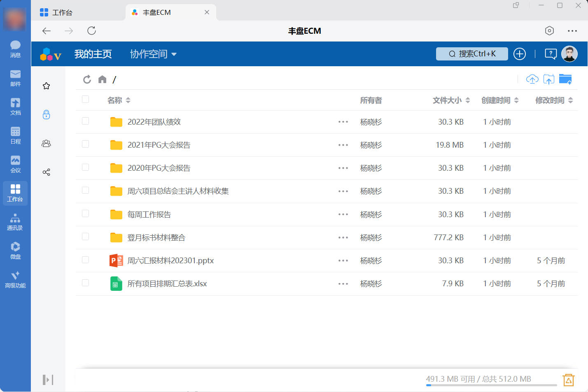Viewport: 588px width, 392px height.
Task: Open the profile avatar in blue header
Action: (569, 54)
